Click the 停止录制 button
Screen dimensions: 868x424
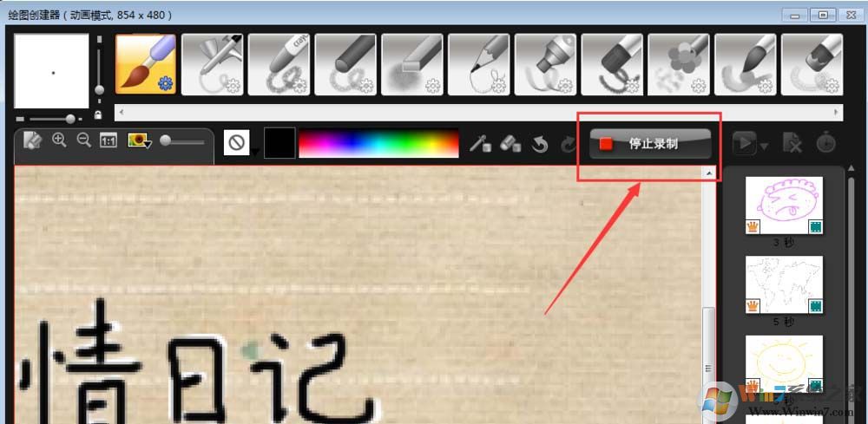coord(650,144)
